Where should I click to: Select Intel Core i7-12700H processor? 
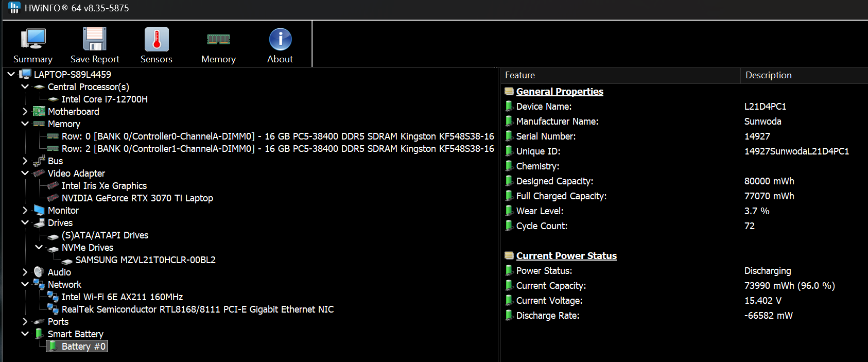coord(105,99)
